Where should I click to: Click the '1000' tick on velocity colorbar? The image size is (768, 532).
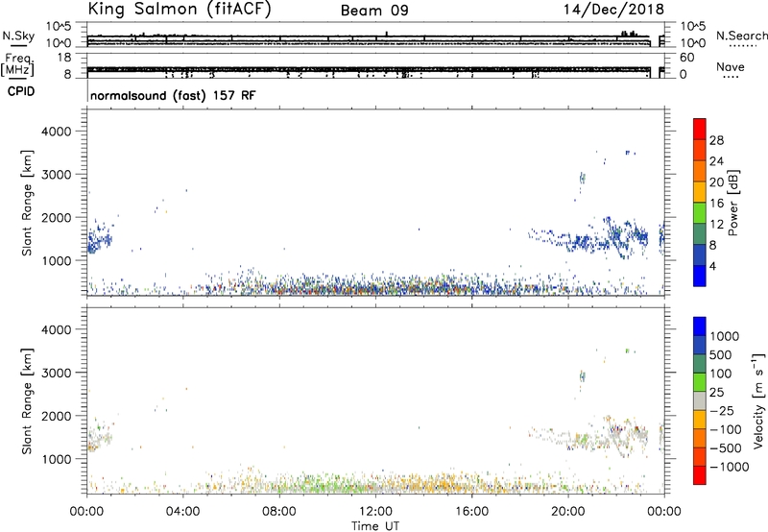tap(725, 336)
